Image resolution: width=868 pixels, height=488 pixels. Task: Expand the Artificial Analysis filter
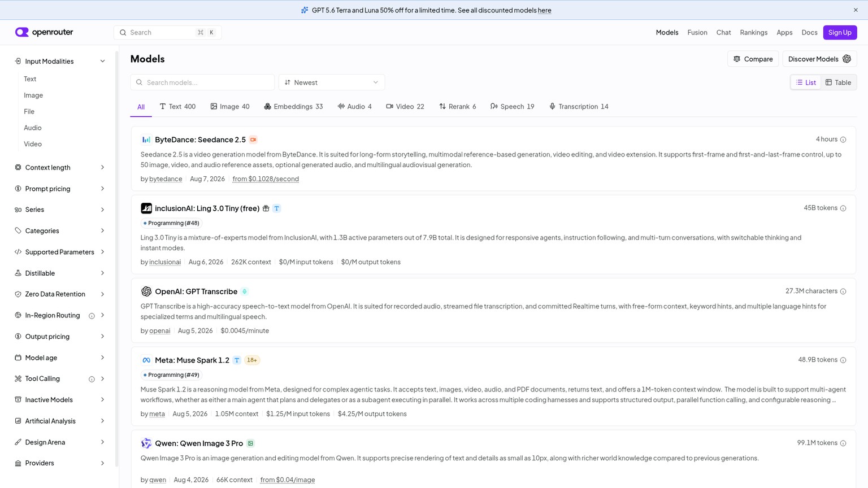[x=60, y=421]
